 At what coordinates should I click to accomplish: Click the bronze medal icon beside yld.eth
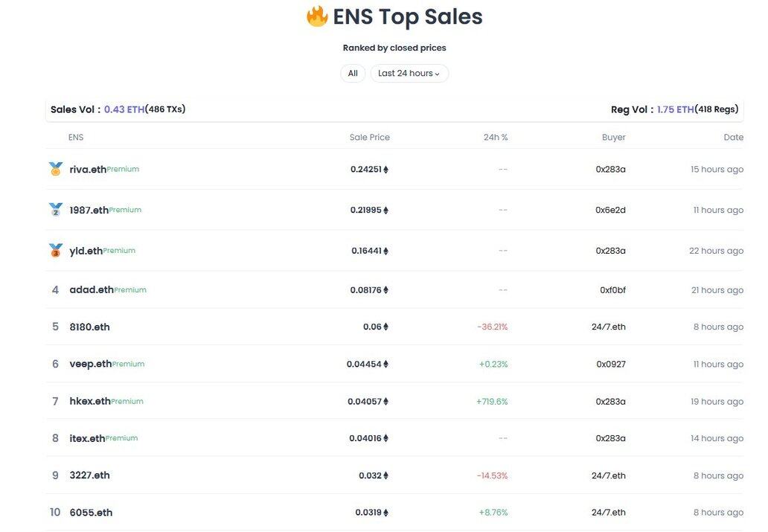(x=56, y=250)
